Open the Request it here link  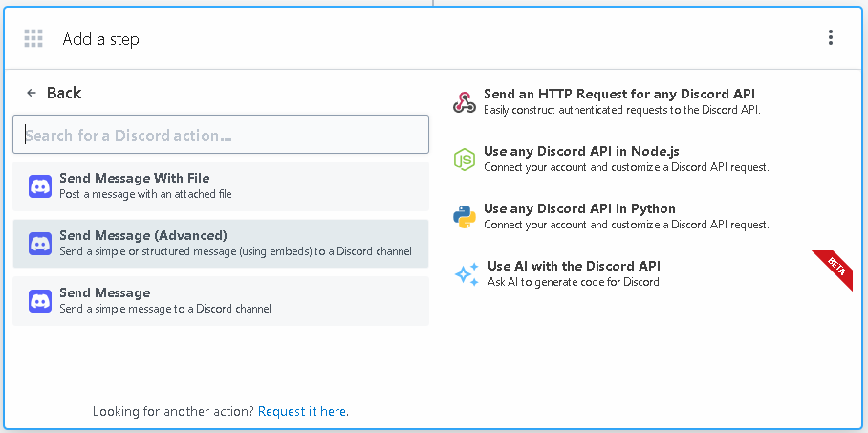pyautogui.click(x=302, y=411)
